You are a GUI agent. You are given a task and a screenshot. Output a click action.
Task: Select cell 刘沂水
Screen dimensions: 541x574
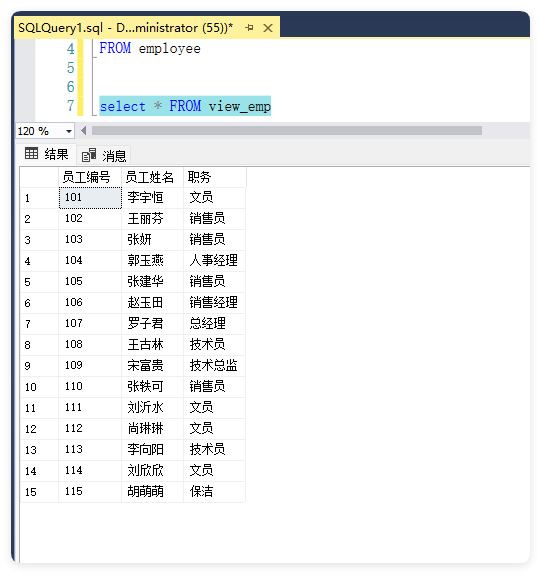pos(152,408)
